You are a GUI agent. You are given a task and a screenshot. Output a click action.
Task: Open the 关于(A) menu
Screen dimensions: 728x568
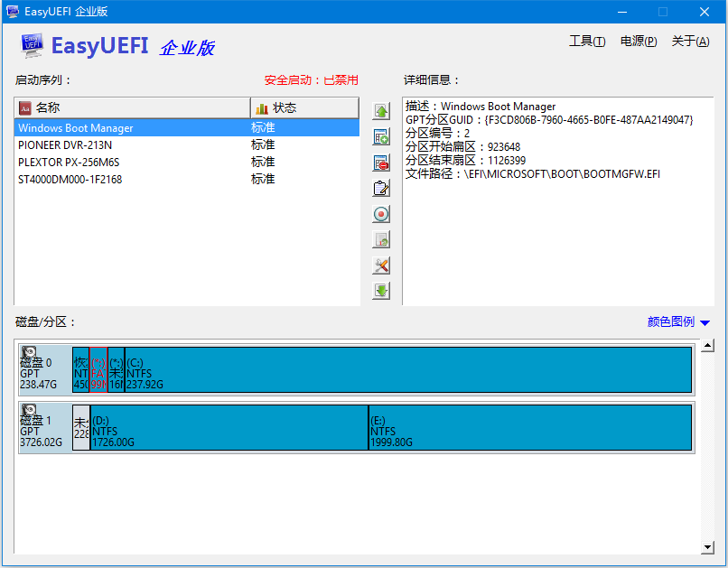tap(690, 42)
